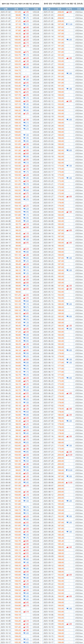Click the 날짜 header in the coking coal table
84x644 pixels.
click(x=48, y=9)
